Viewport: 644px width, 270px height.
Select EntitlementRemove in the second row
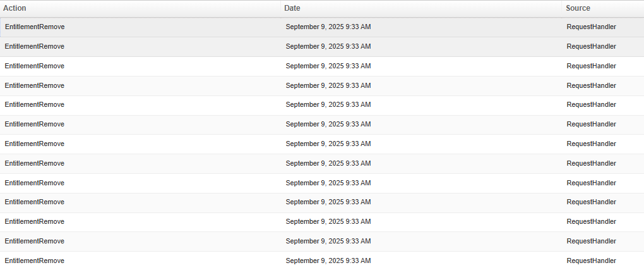coord(35,46)
